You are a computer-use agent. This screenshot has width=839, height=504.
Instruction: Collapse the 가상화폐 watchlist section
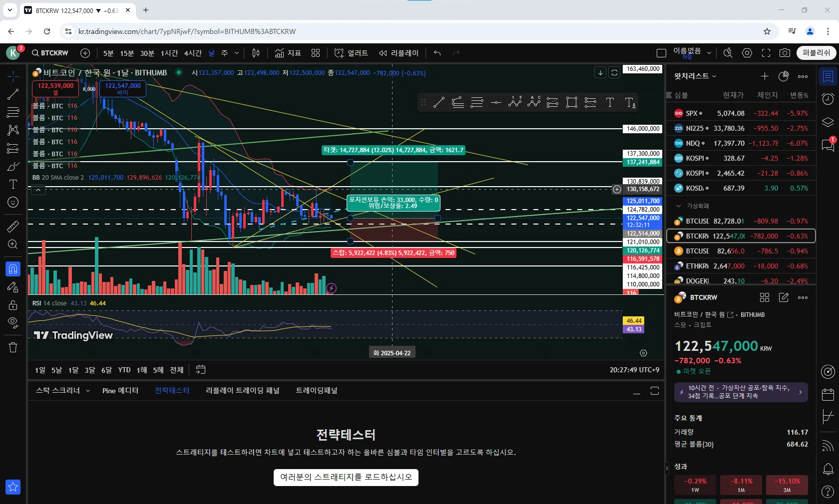(x=679, y=206)
